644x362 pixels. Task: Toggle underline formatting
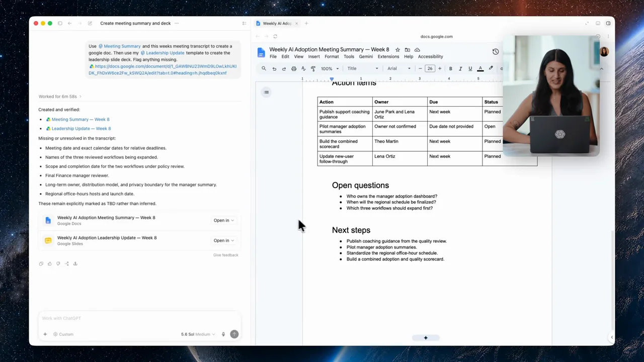pos(470,69)
